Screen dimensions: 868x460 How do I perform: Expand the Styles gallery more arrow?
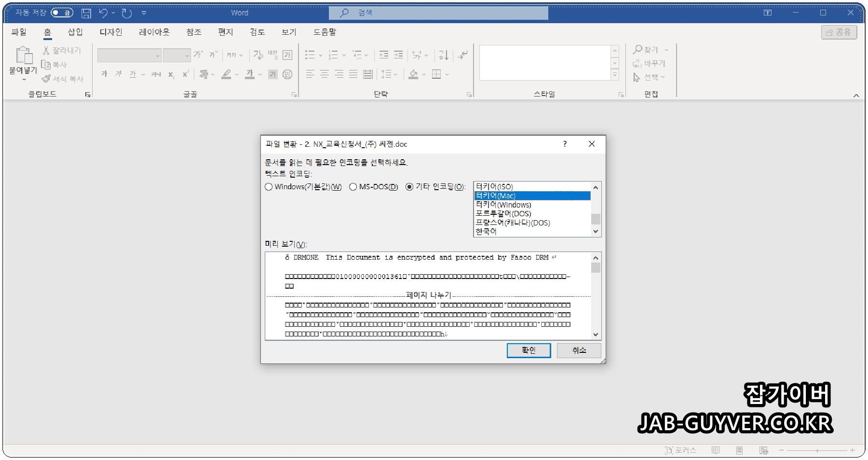(x=615, y=75)
